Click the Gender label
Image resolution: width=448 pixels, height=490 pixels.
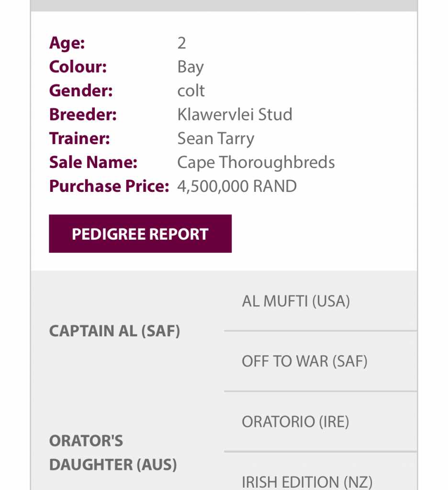(81, 90)
